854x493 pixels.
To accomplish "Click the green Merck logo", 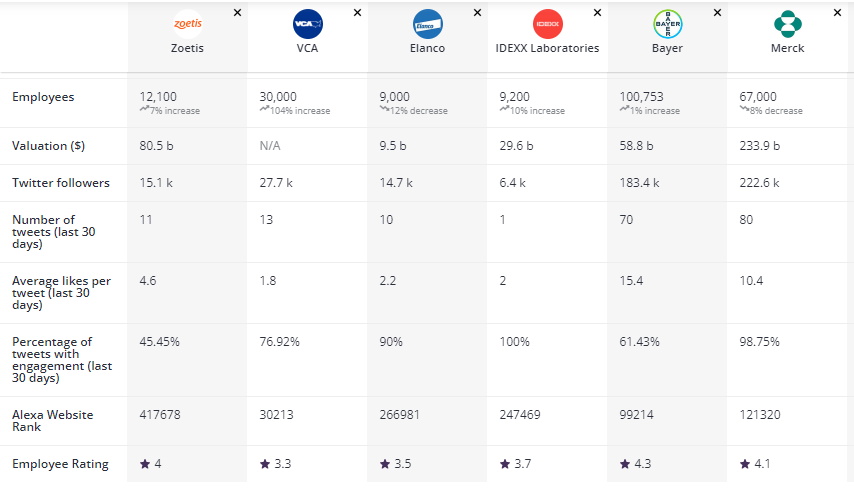I will click(788, 23).
